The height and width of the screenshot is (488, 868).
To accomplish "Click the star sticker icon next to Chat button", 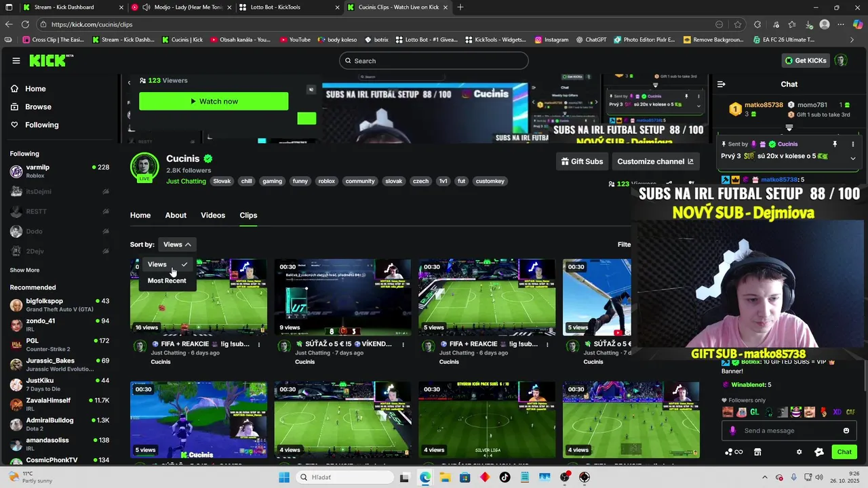I will pos(819,452).
